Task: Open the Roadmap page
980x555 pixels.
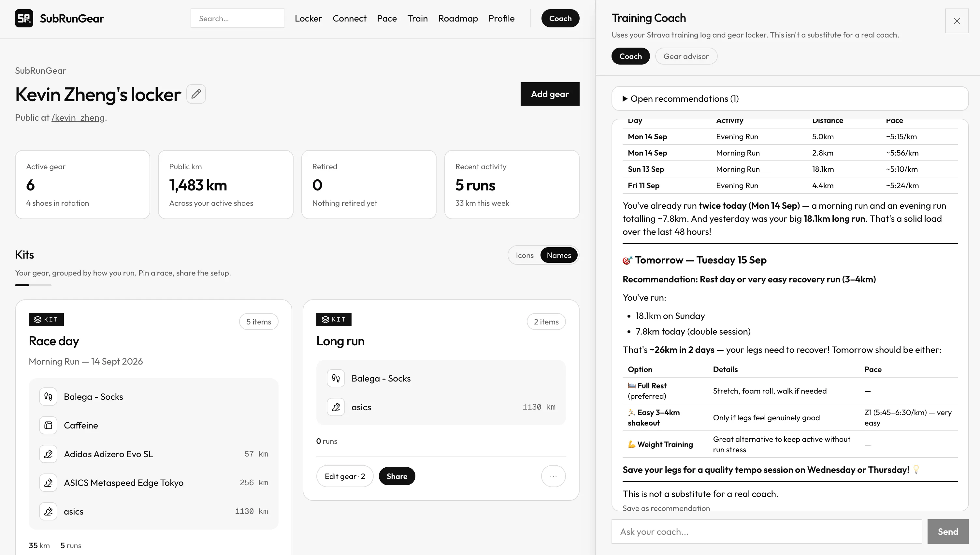Action: (458, 18)
